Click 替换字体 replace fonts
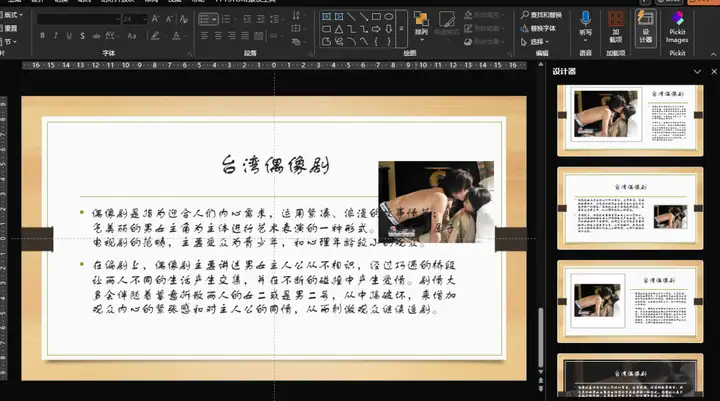 (538, 28)
